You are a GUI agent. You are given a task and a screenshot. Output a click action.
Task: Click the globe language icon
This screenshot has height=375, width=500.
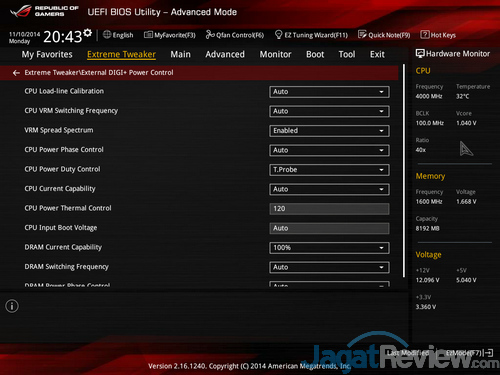coord(107,34)
